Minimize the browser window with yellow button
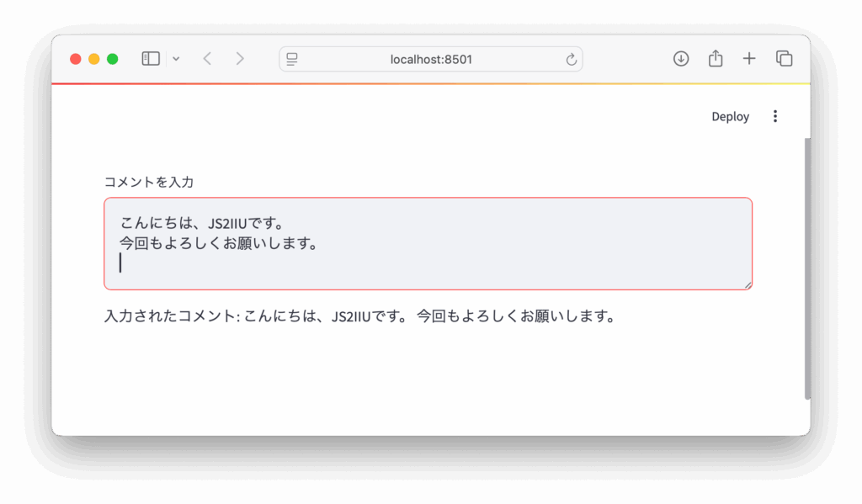The height and width of the screenshot is (504, 862). (x=94, y=59)
